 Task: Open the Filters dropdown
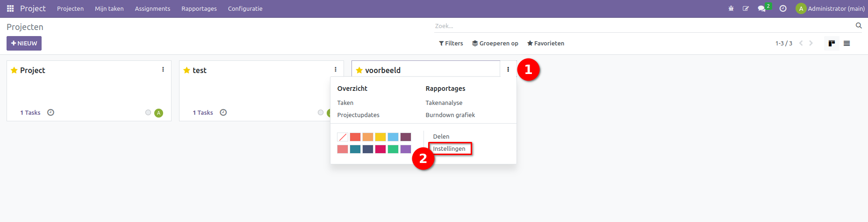coord(451,44)
